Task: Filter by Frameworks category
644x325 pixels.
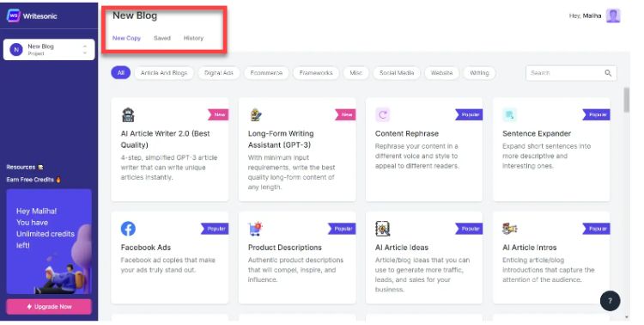Action: pyautogui.click(x=316, y=73)
